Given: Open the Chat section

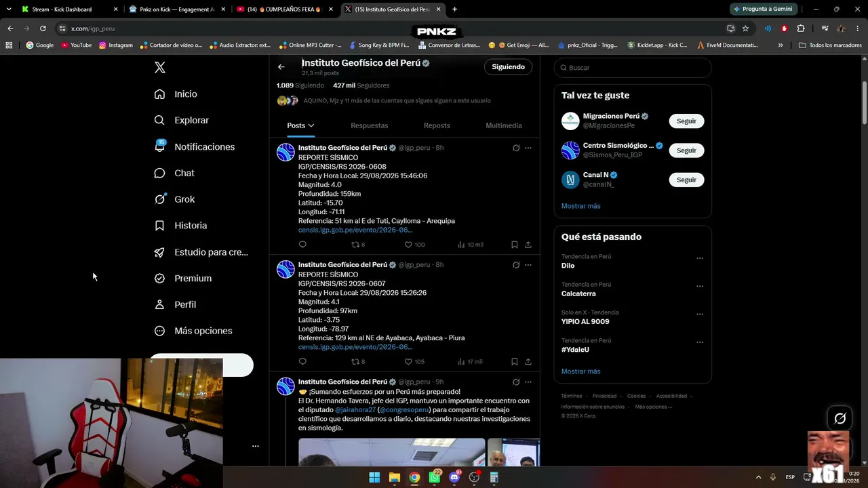Looking at the screenshot, I should pyautogui.click(x=174, y=173).
